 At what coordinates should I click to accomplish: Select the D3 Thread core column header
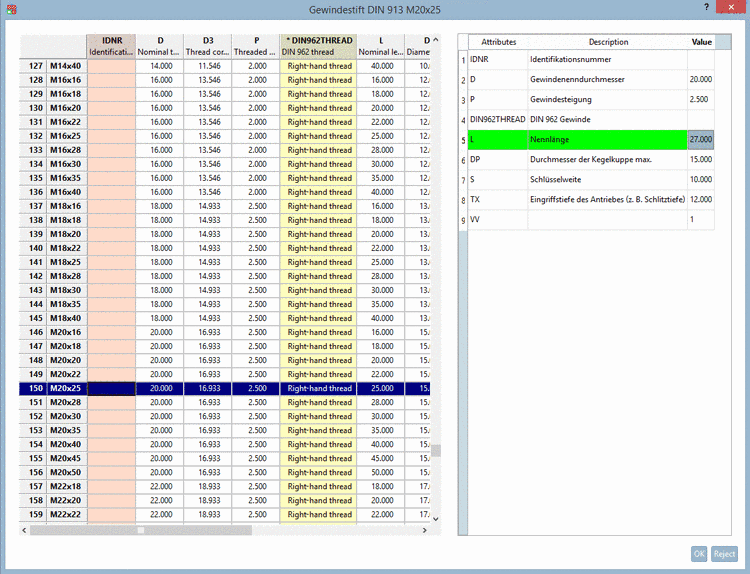tap(208, 46)
